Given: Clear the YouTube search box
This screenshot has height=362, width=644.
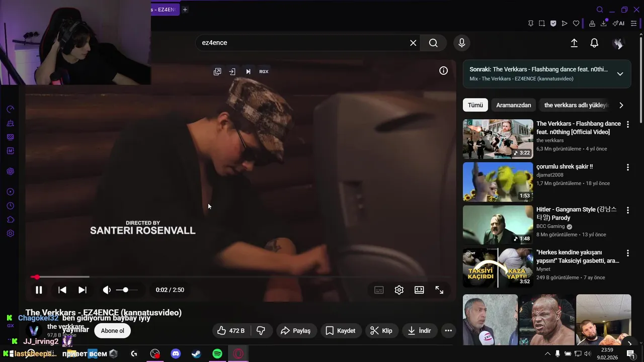Looking at the screenshot, I should [x=413, y=43].
